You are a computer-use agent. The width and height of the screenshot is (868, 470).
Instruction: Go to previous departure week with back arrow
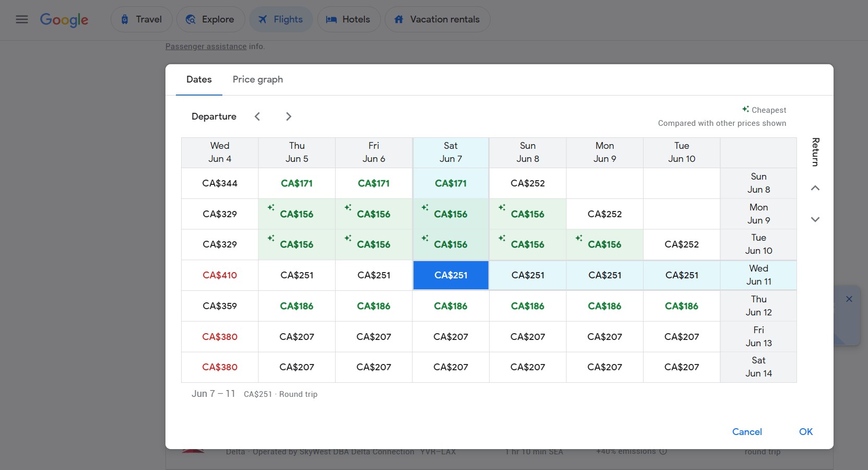[257, 116]
